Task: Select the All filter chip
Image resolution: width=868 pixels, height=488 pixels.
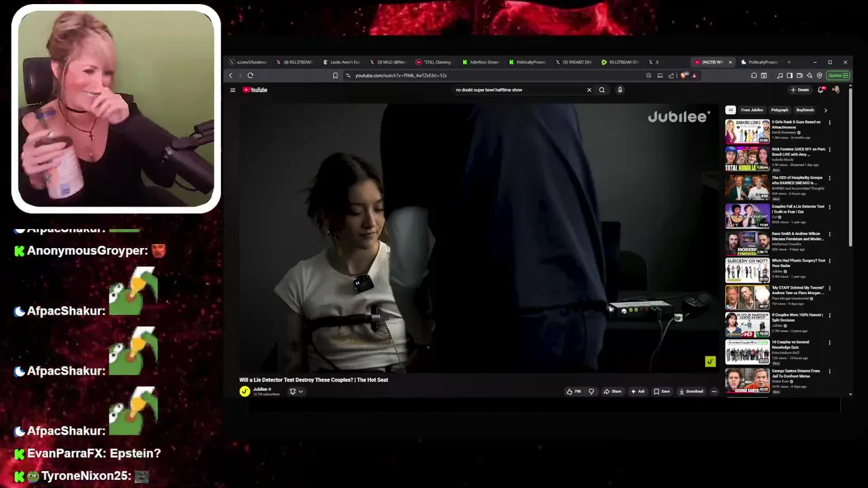Action: (x=730, y=110)
